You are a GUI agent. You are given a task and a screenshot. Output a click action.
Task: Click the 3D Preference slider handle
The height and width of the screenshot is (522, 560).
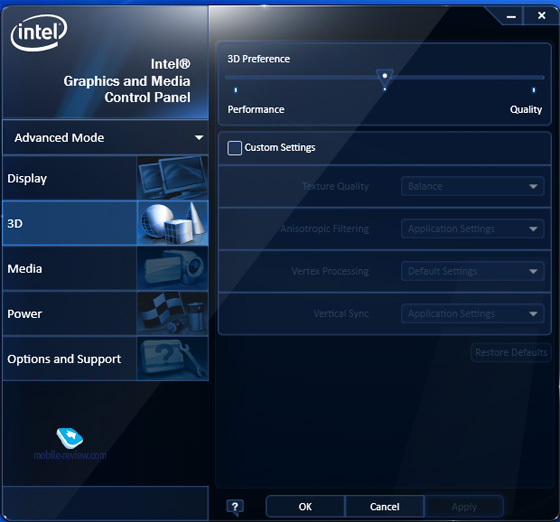[x=385, y=78]
